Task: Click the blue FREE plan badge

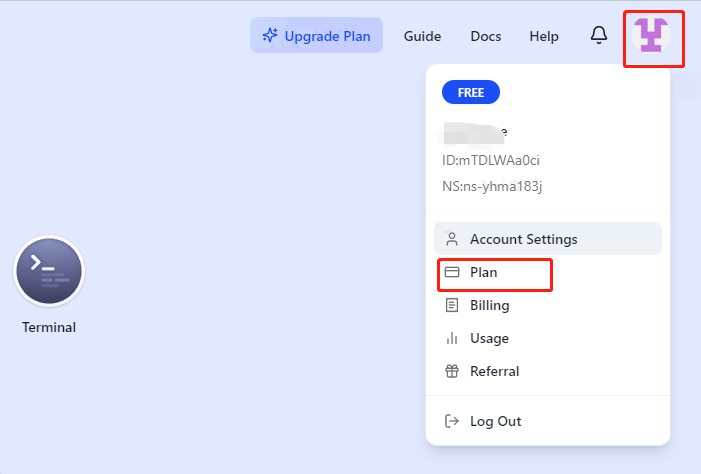Action: 471,93
